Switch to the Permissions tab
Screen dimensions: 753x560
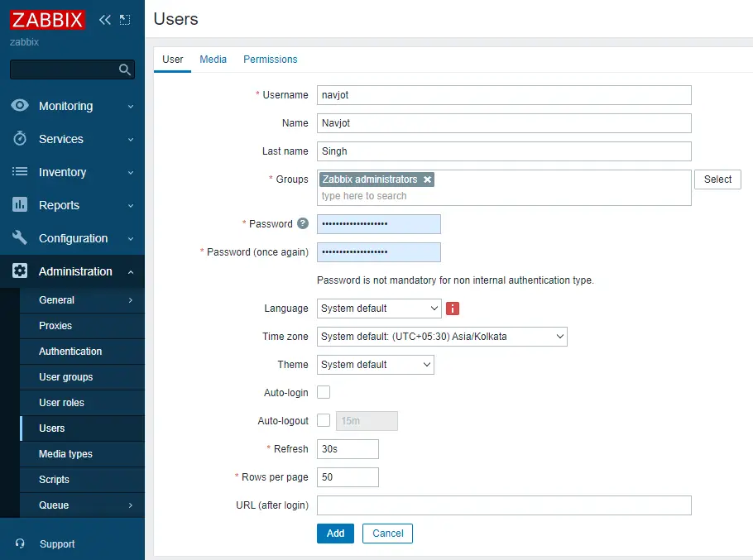coord(270,59)
